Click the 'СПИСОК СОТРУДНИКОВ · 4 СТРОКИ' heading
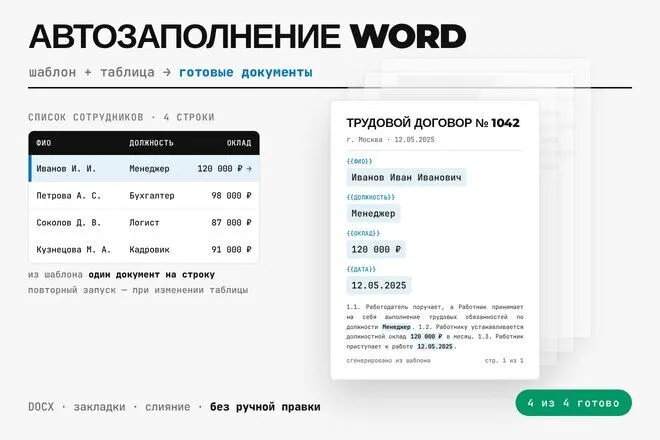 (x=121, y=117)
